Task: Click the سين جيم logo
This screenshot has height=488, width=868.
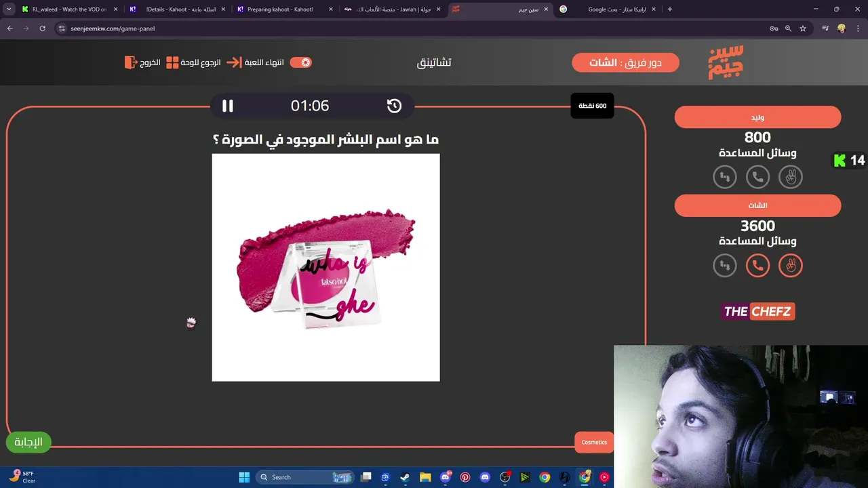Action: tap(726, 62)
